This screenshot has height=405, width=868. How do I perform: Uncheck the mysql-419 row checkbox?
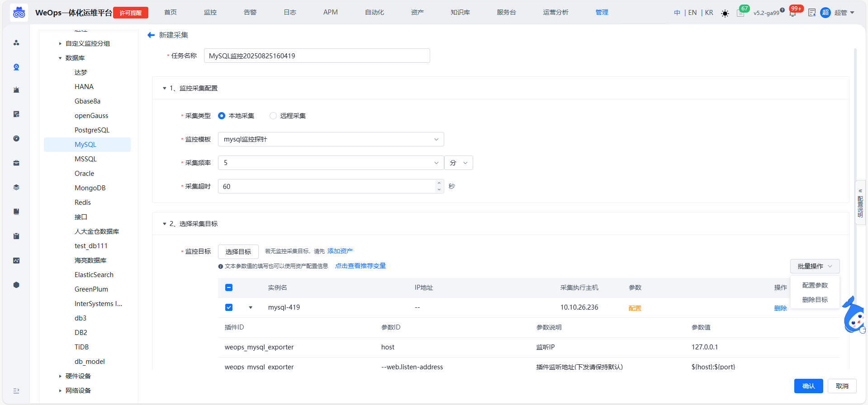[x=229, y=307]
